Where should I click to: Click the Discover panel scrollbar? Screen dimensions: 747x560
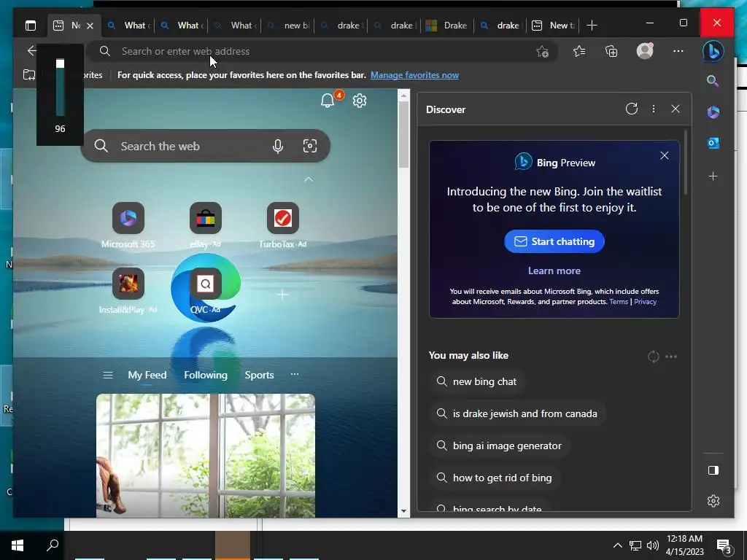tap(686, 163)
